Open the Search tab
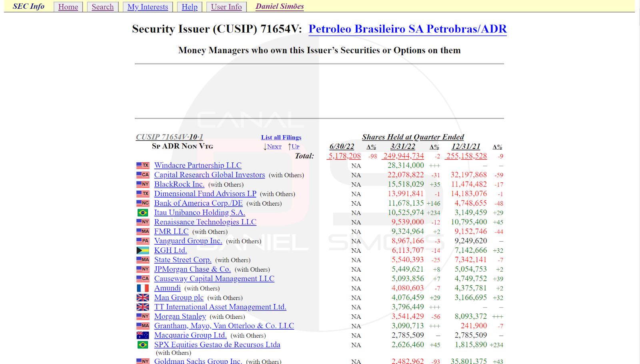This screenshot has height=364, width=640. tap(102, 7)
